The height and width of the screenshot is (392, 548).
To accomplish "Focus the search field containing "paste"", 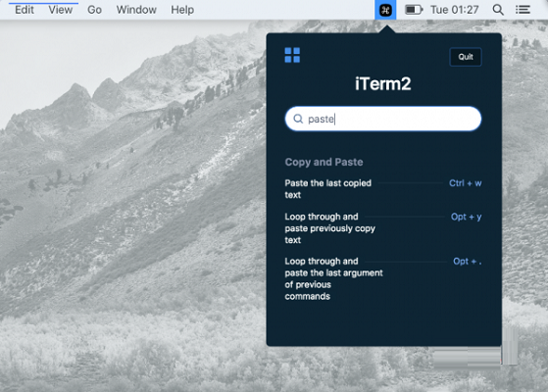I will (x=383, y=119).
